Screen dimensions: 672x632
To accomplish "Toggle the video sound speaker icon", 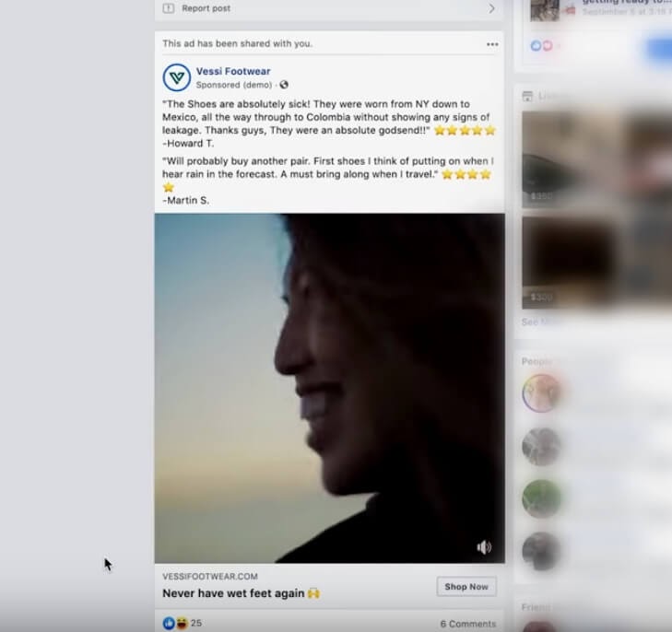I will (484, 547).
